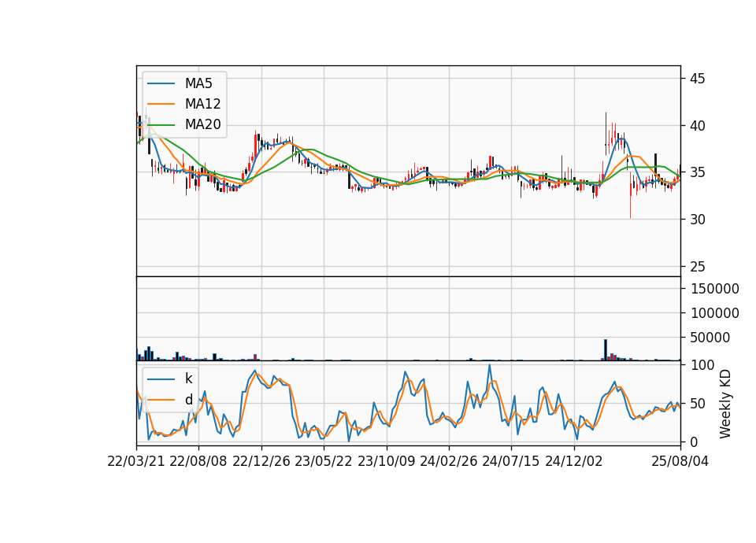Click the price axis label 40
The width and height of the screenshot is (756, 543).
tap(697, 126)
